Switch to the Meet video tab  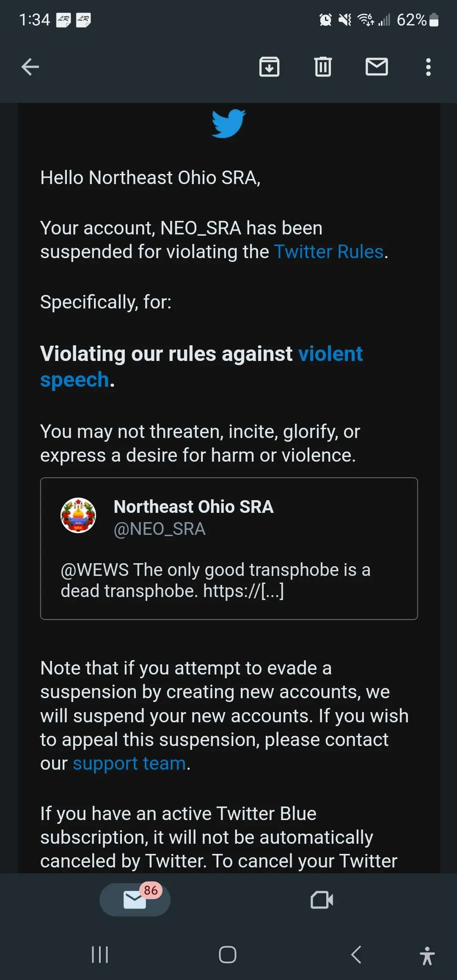(x=322, y=900)
